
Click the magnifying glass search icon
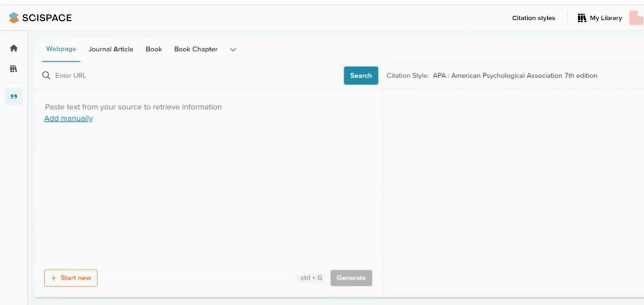tap(46, 75)
